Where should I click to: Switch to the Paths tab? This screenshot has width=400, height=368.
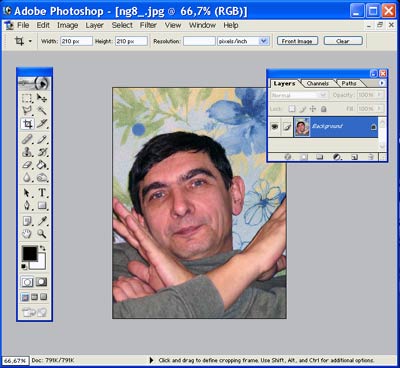point(349,83)
